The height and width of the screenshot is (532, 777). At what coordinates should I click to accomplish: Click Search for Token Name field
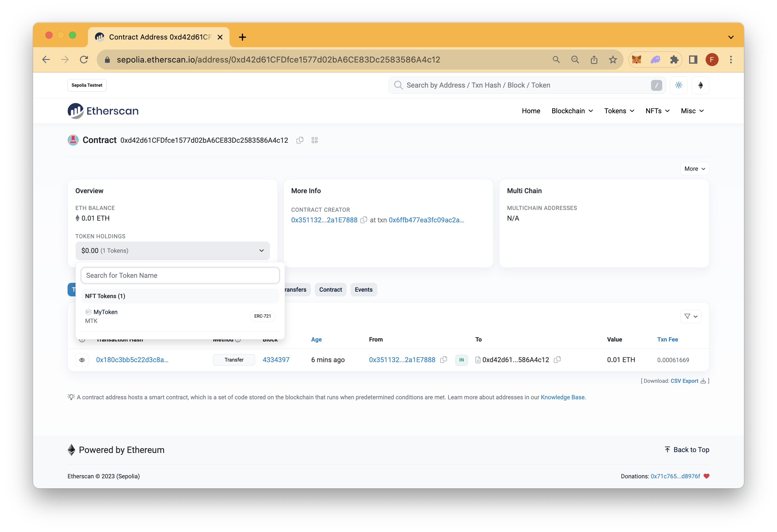180,275
